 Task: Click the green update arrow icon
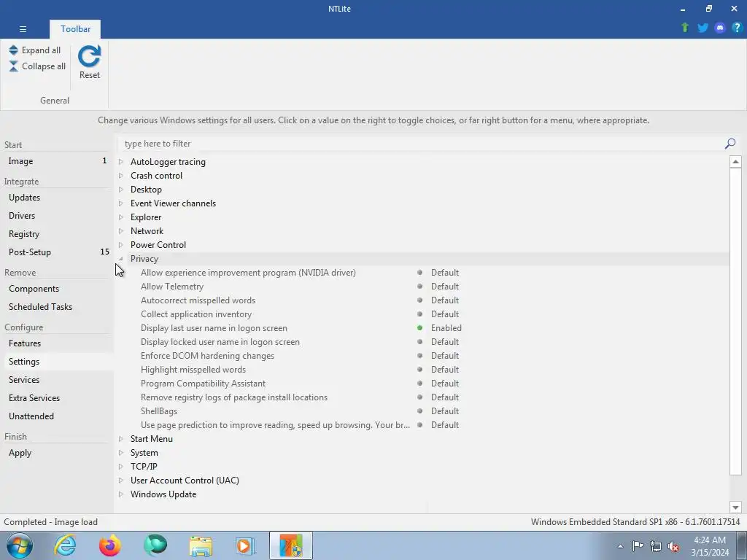685,28
